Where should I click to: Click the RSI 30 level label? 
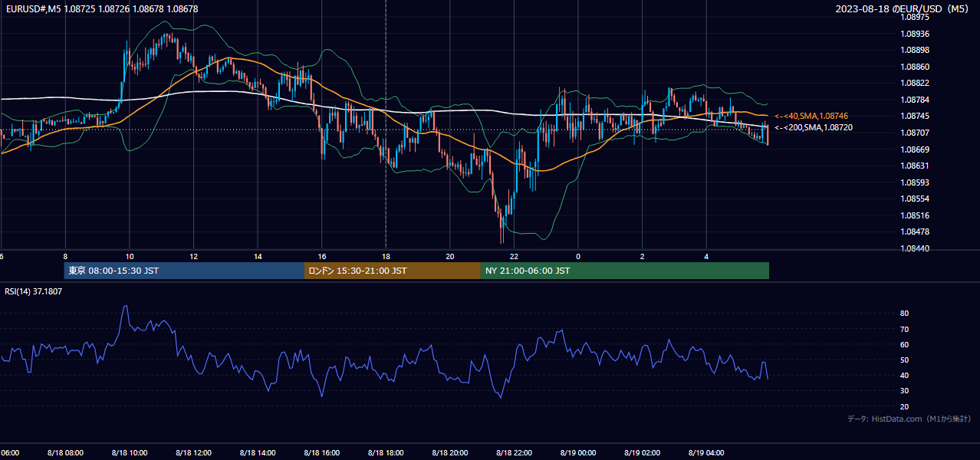(x=904, y=391)
